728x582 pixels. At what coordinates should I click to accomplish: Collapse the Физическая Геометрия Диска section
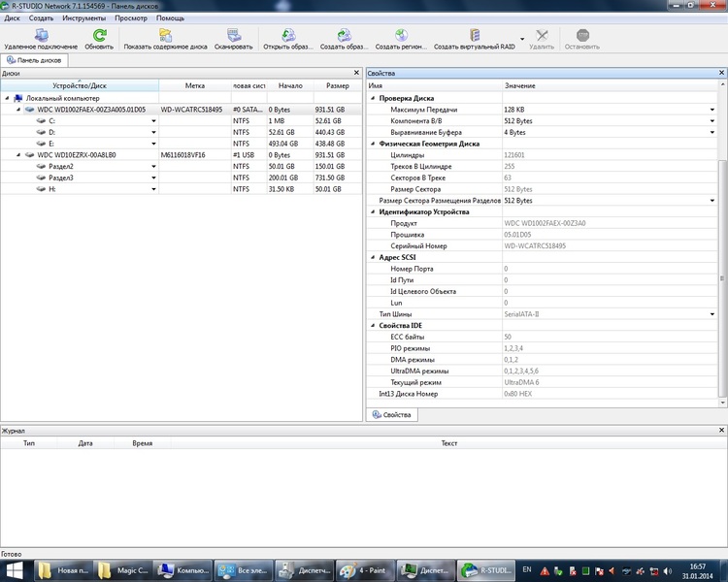371,144
